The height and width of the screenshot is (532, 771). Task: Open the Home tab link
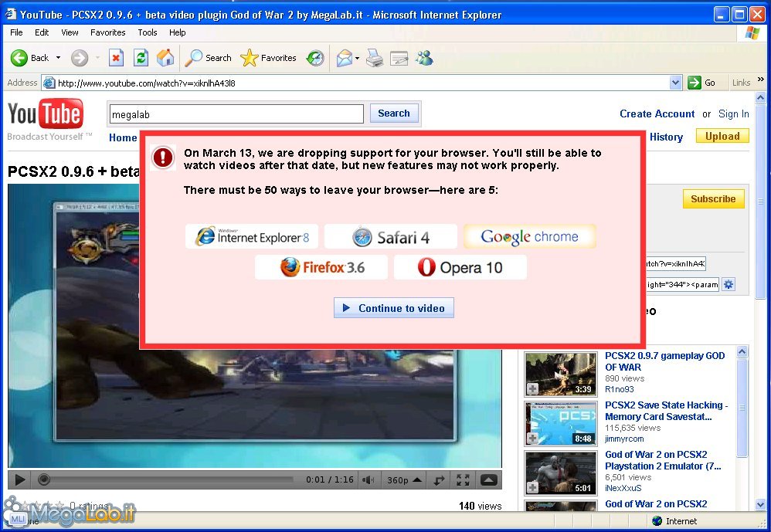pos(122,137)
